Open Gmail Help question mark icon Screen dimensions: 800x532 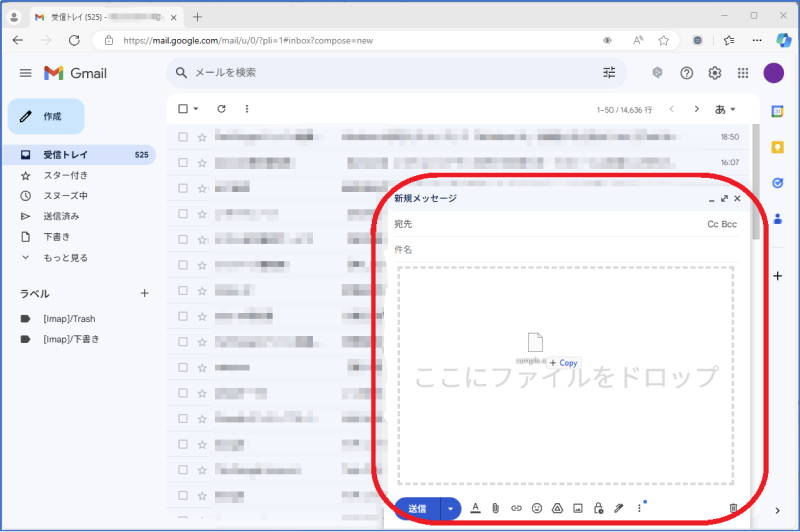(x=687, y=73)
